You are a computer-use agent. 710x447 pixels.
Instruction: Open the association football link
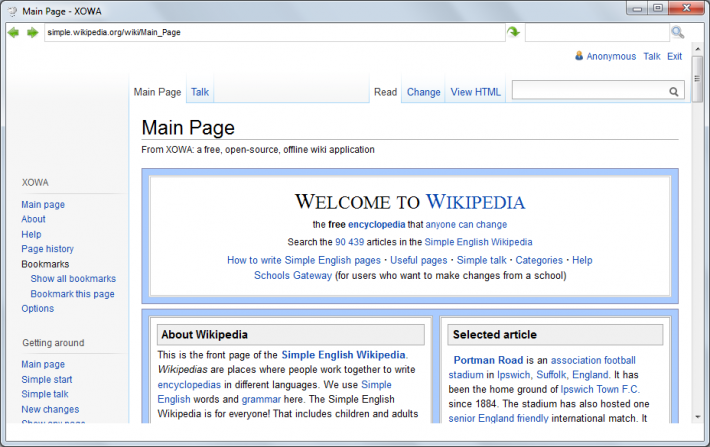coord(593,360)
